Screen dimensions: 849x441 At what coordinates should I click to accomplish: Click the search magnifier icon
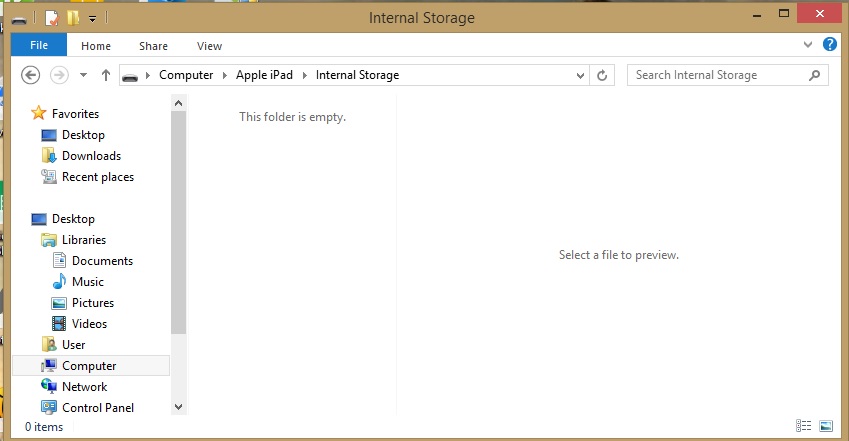816,75
